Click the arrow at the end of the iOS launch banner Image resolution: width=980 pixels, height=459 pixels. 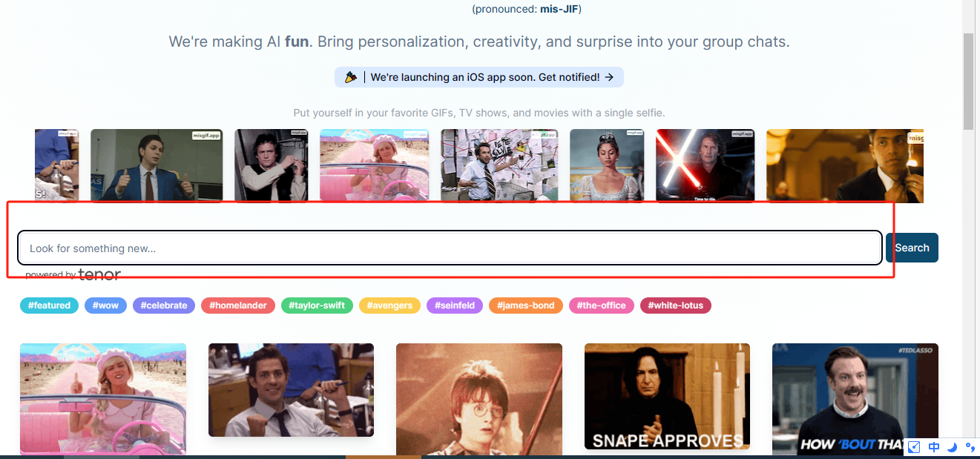(609, 77)
